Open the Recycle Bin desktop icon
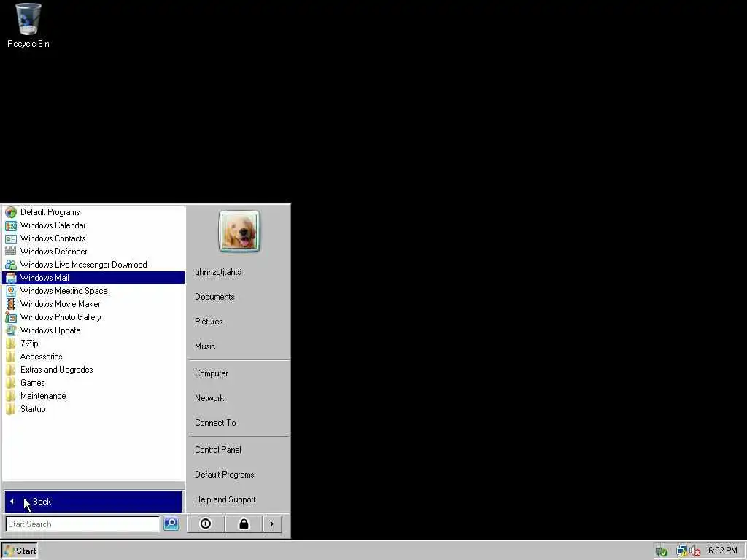 pos(28,26)
